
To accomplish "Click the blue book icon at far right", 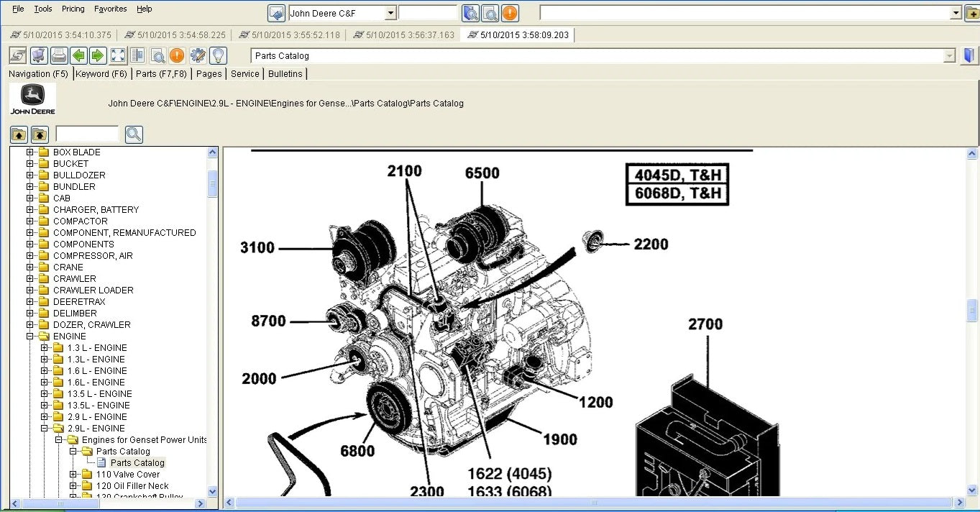I will [x=969, y=55].
